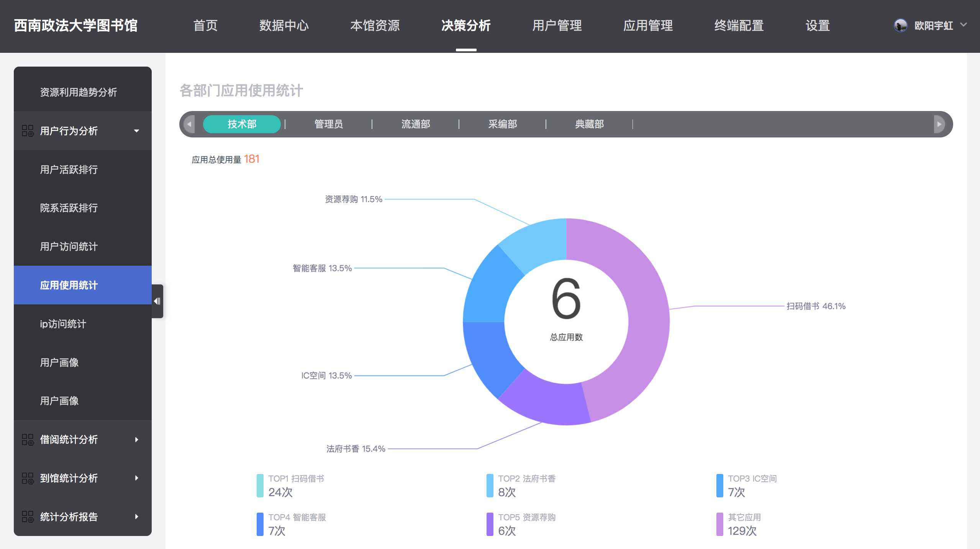Viewport: 980px width, 549px height.
Task: Open ip访问统计 in the sidebar
Action: (x=63, y=324)
